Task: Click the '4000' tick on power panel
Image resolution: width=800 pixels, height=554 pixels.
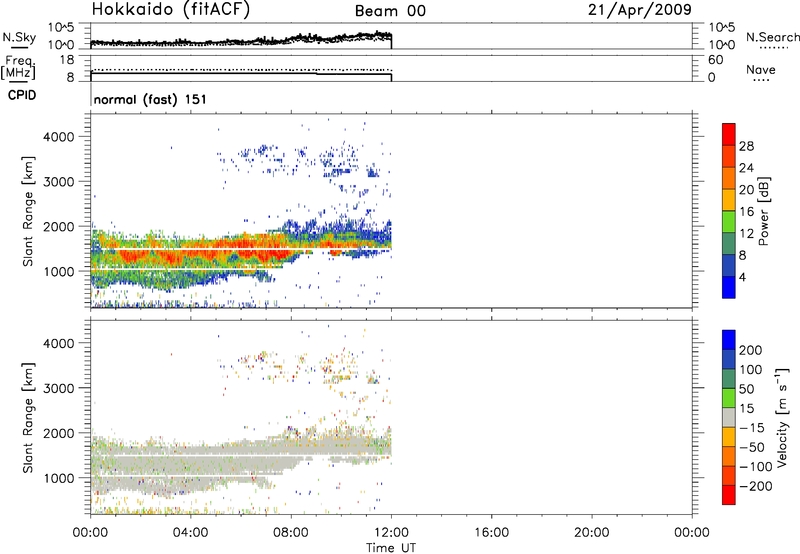Action: [x=59, y=137]
